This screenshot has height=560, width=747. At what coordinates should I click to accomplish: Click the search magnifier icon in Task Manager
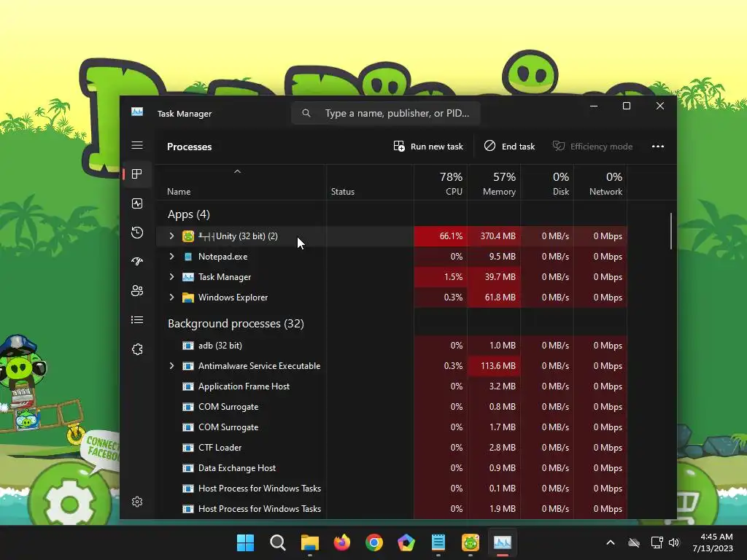306,113
